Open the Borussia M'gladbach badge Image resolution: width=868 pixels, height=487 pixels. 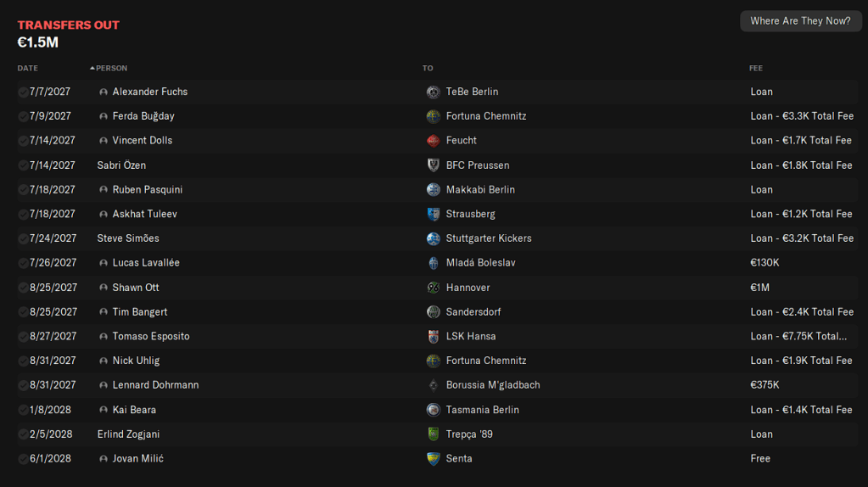[x=433, y=385]
